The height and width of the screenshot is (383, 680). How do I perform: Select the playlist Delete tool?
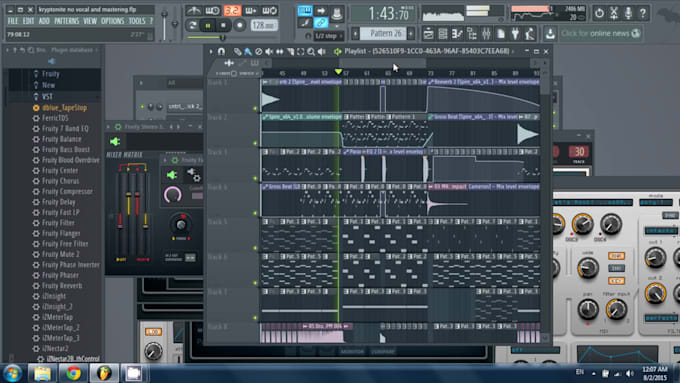tap(258, 52)
